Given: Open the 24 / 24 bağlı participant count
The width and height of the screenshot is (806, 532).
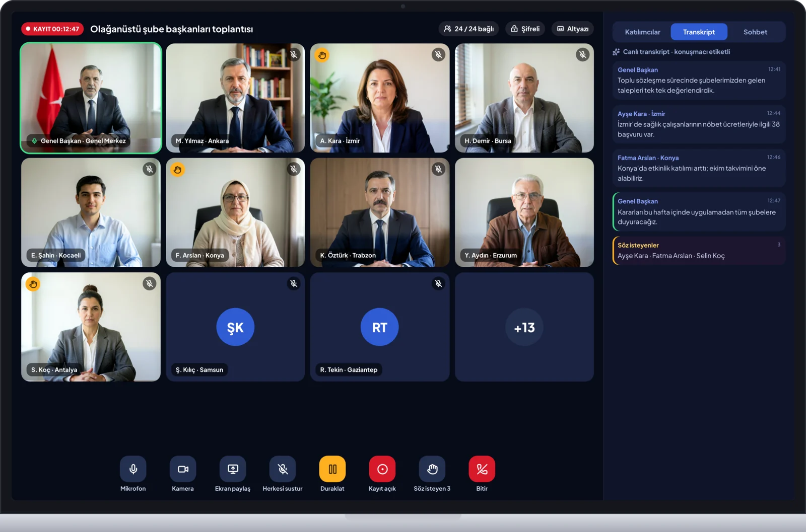Looking at the screenshot, I should pos(468,29).
